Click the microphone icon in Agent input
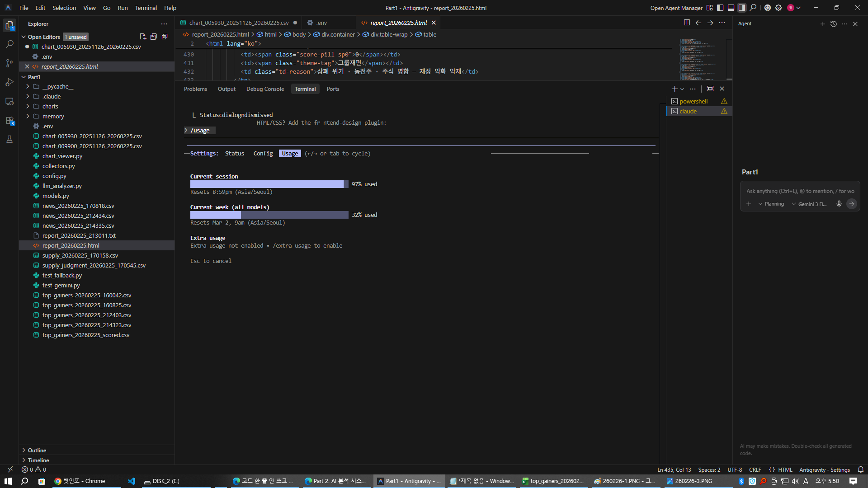The image size is (868, 488). [839, 204]
